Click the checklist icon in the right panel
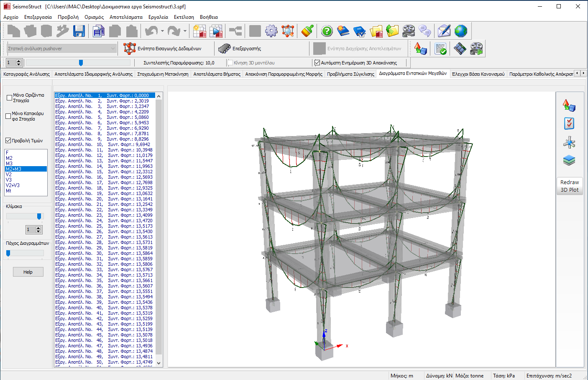Screen dimensions: 588x380 [x=569, y=123]
